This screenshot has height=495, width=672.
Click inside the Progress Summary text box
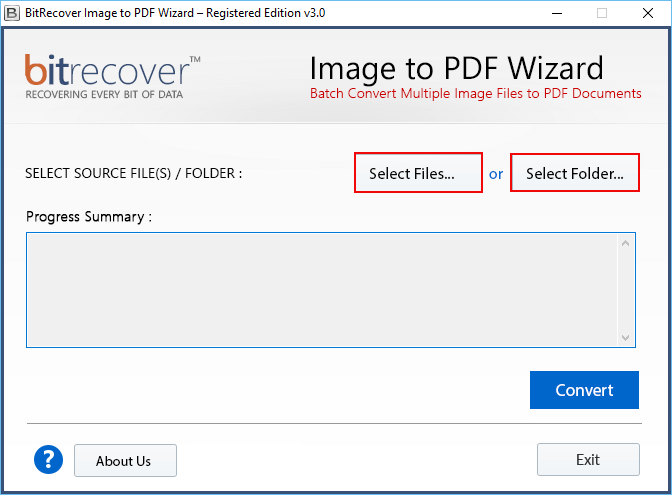point(322,290)
